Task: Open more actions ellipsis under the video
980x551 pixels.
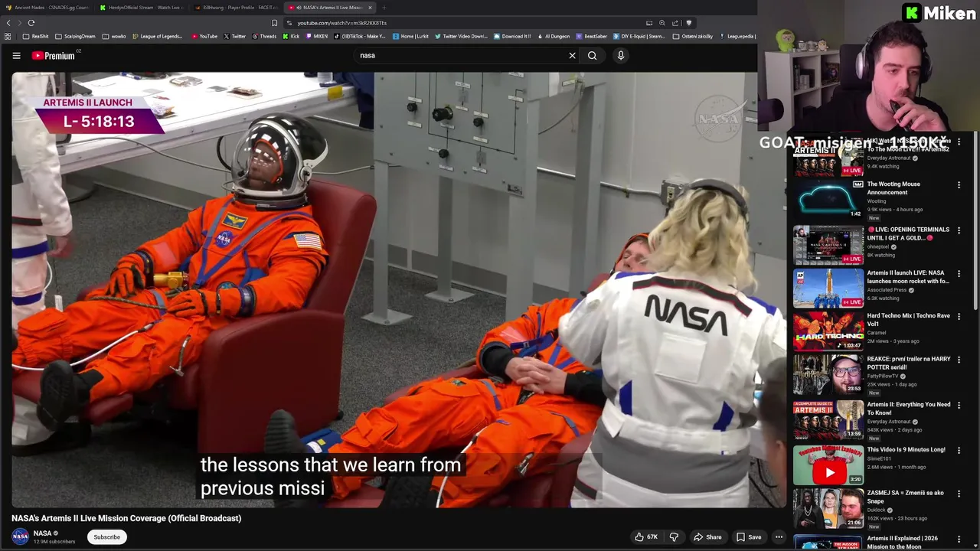Action: [x=779, y=537]
